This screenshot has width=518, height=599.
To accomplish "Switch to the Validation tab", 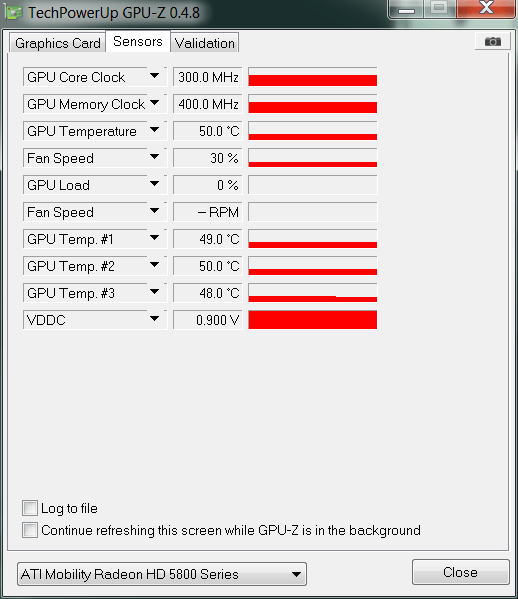I will click(x=205, y=43).
